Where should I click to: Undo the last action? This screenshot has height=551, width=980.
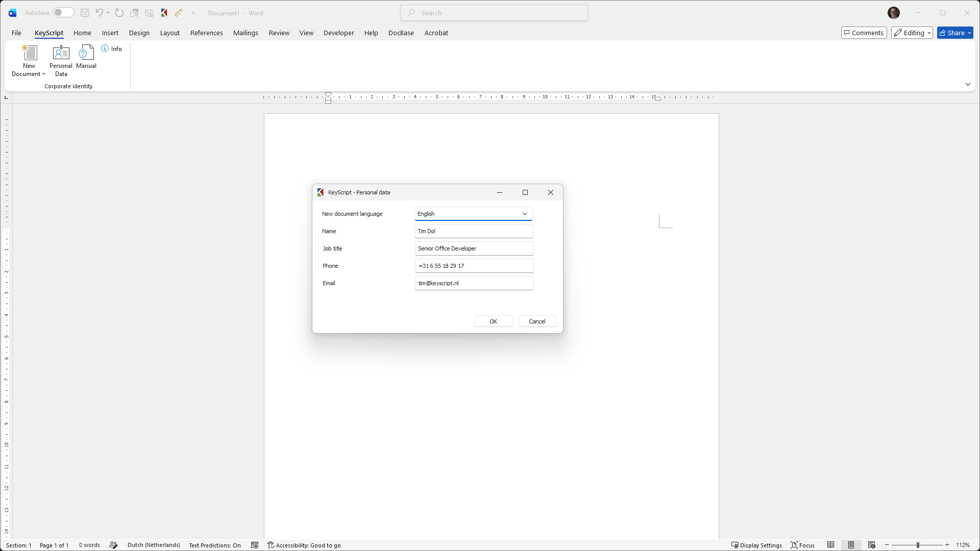(99, 13)
